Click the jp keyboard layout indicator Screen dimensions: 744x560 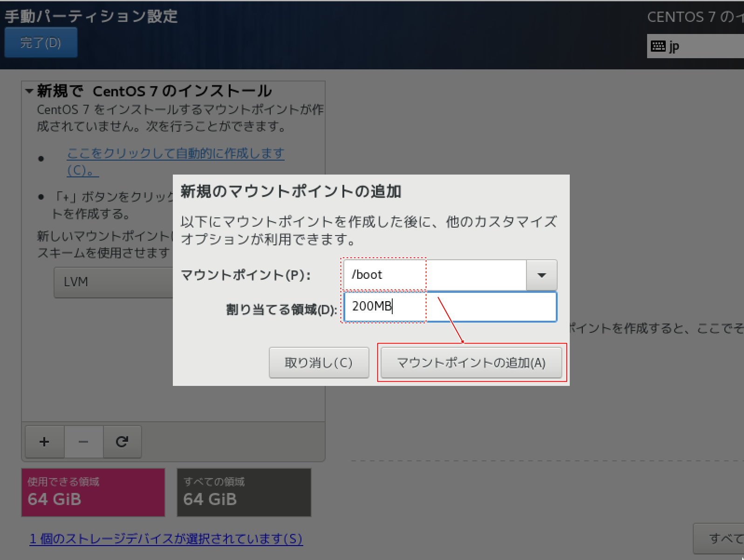696,46
